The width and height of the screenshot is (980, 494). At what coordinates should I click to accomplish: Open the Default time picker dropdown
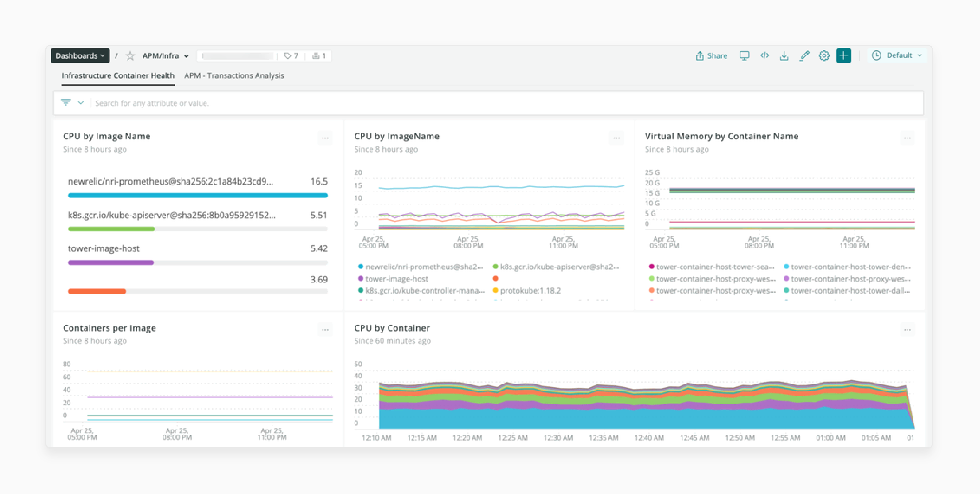point(897,55)
